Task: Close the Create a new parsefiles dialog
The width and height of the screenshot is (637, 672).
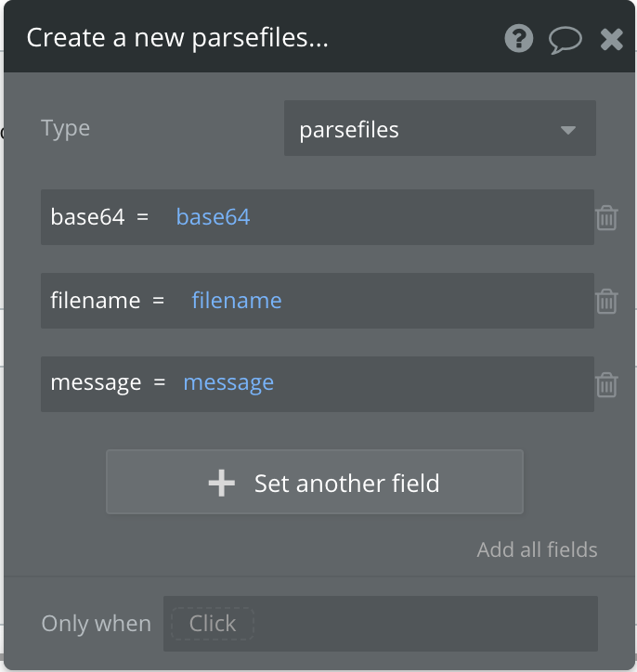Action: click(612, 39)
